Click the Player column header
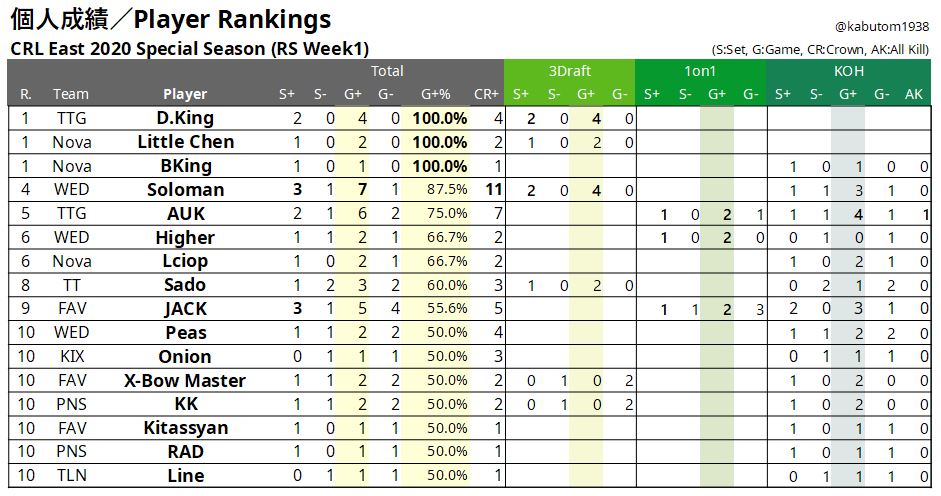Image resolution: width=941 pixels, height=496 pixels. 185,94
